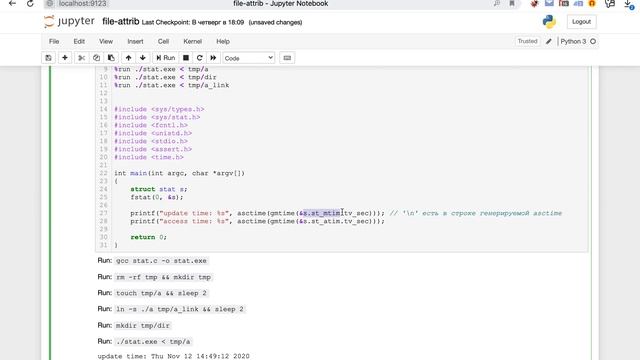Click the 'mkdir tmp/dir' output
Image resolution: width=640 pixels, height=360 pixels.
pos(142,326)
